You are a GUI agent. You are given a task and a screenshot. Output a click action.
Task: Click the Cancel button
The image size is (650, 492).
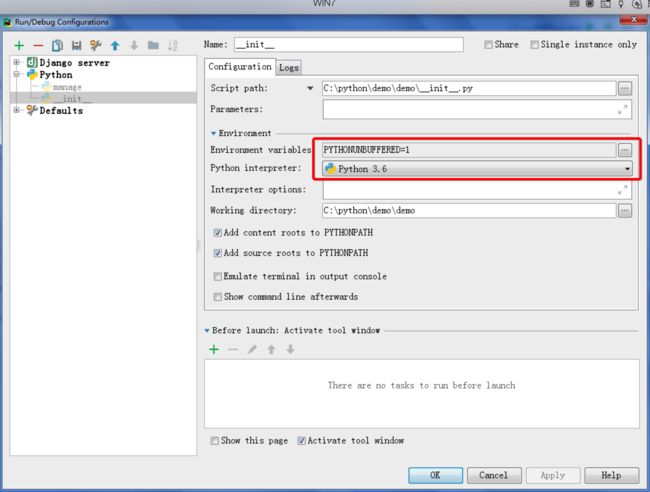tap(494, 475)
